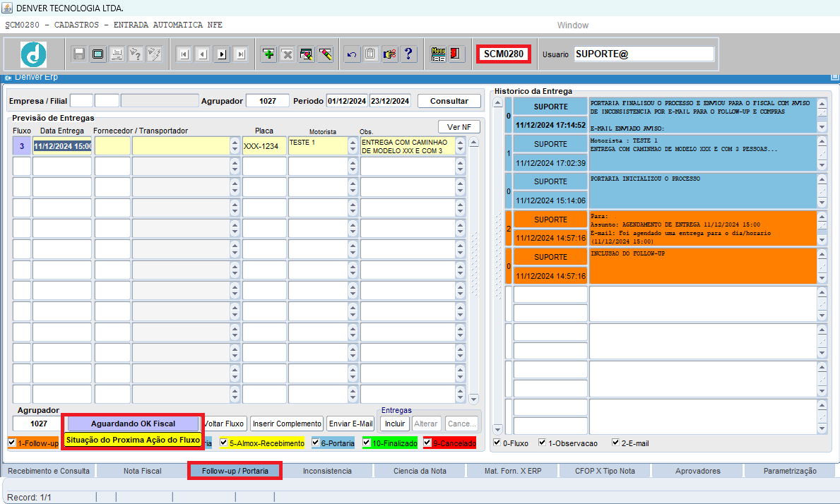Switch to Follow-up / Portaria tab
The height and width of the screenshot is (504, 840).
coord(235,471)
